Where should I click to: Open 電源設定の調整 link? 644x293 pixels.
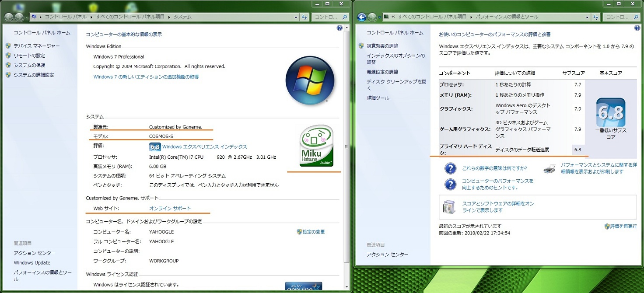click(382, 72)
